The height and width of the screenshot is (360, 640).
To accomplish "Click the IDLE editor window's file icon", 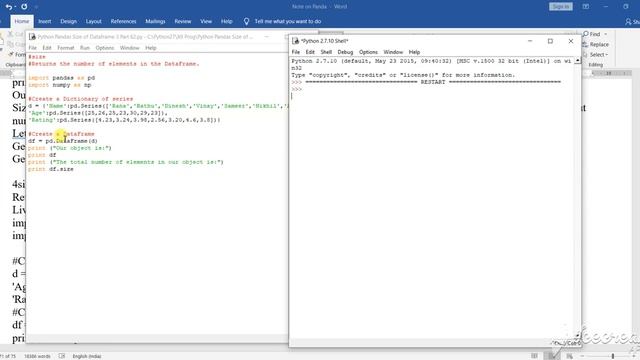I will coord(32,37).
